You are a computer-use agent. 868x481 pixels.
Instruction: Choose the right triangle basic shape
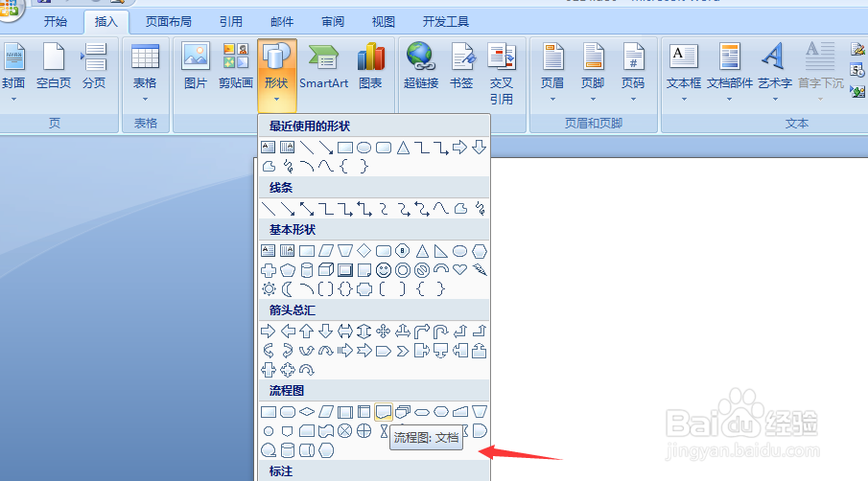(x=440, y=251)
